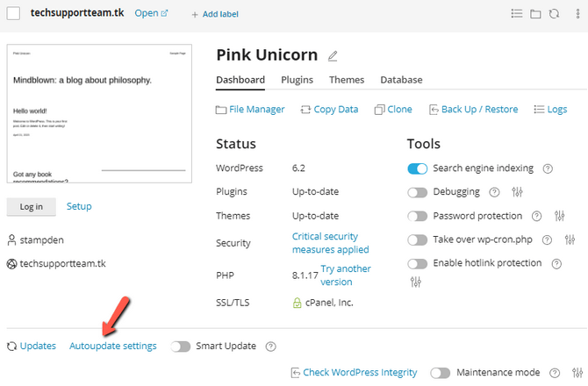Click help icon next to Search engine indexing
This screenshot has width=588, height=386.
[x=548, y=168]
